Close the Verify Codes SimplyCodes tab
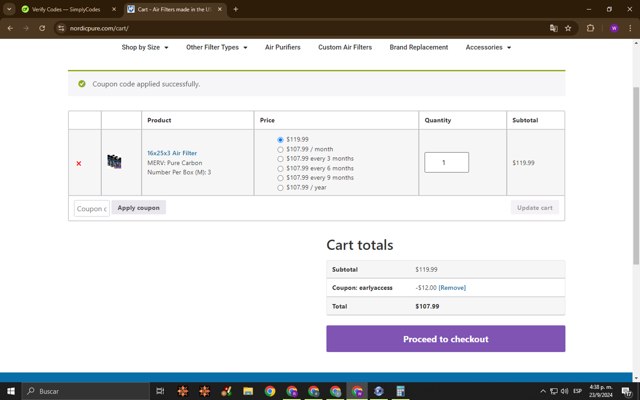 114,9
